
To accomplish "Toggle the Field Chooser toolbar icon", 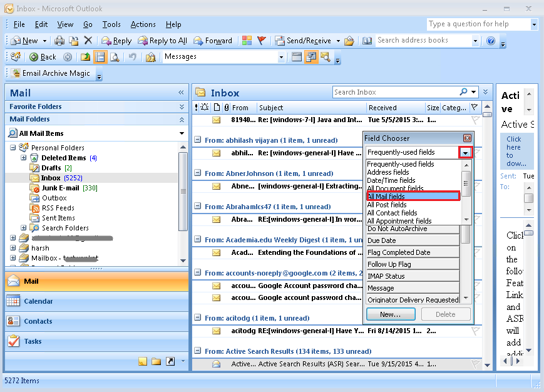I will point(311,57).
